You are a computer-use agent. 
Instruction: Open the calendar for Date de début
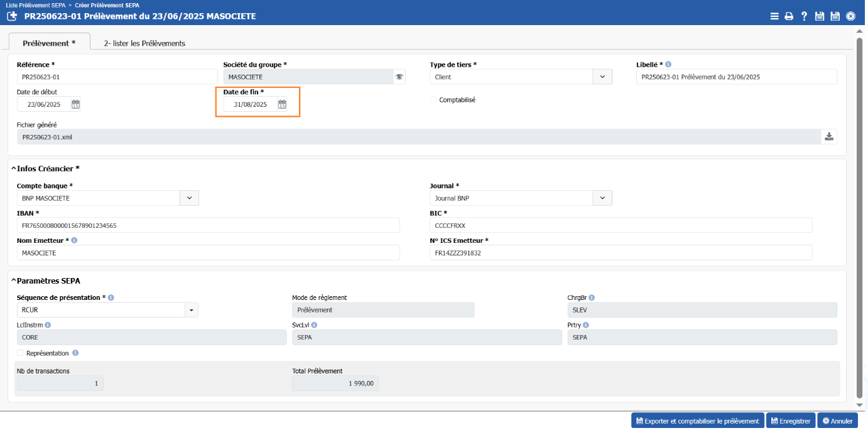coord(75,104)
